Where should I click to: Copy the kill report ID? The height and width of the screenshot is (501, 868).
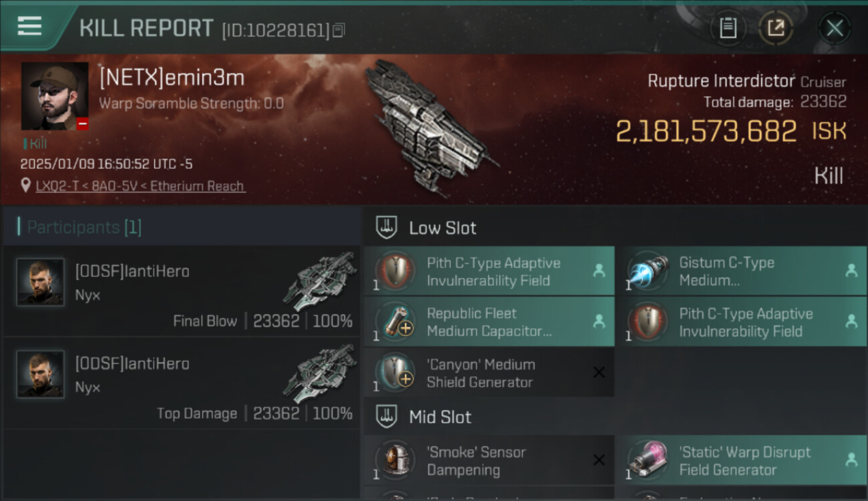click(339, 30)
